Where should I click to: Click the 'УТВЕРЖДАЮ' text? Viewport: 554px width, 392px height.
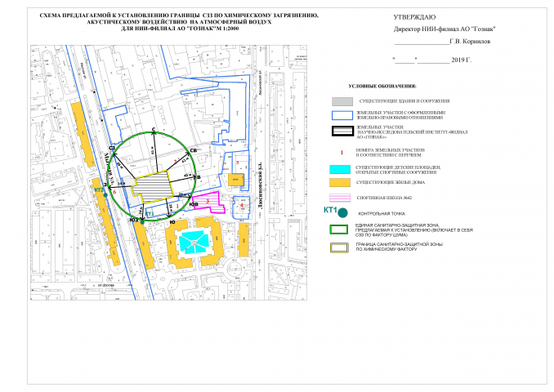(414, 17)
